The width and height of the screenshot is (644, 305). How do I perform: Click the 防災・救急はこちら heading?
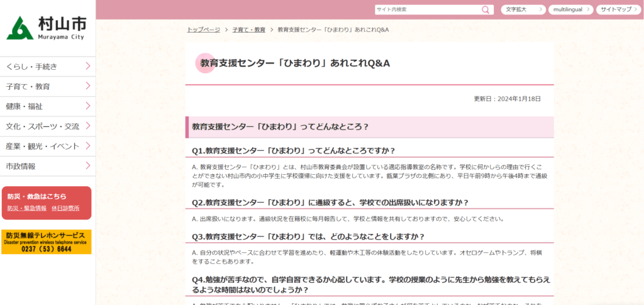click(37, 197)
